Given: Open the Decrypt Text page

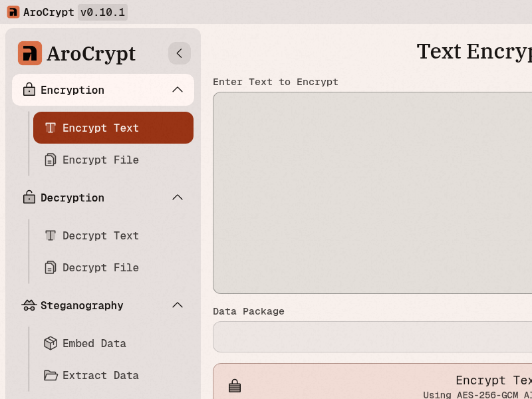Looking at the screenshot, I should [113, 235].
